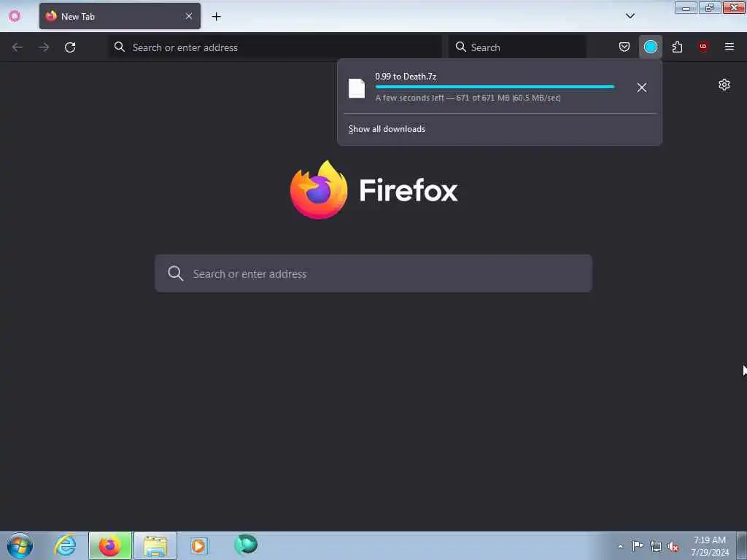Image resolution: width=747 pixels, height=560 pixels.
Task: Open the application hamburger menu
Action: [x=729, y=47]
